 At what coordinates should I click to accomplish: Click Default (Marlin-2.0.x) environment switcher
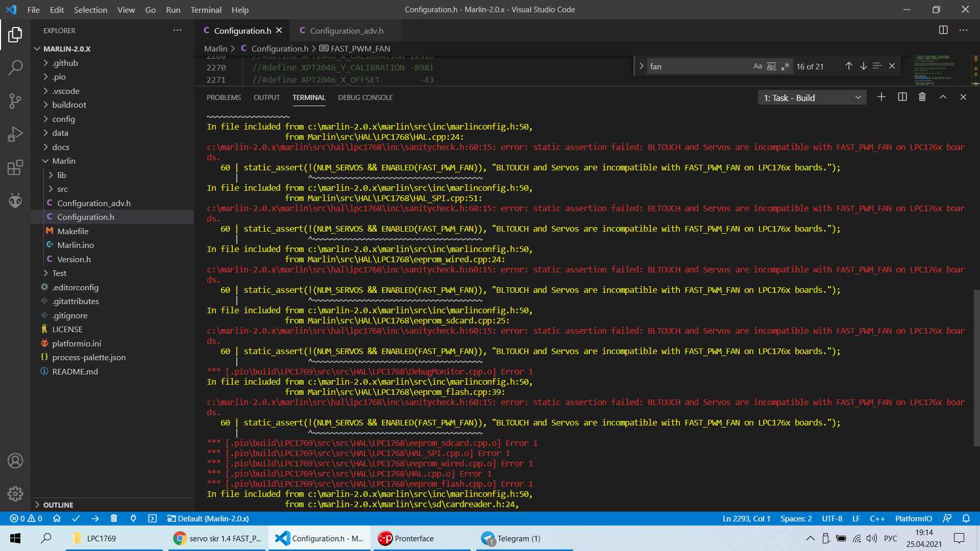[208, 518]
